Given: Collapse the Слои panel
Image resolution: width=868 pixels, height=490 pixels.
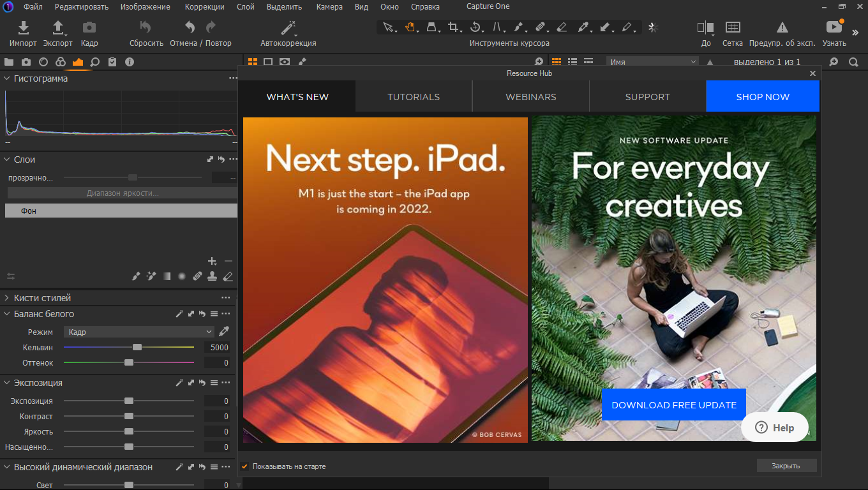Looking at the screenshot, I should click(6, 160).
